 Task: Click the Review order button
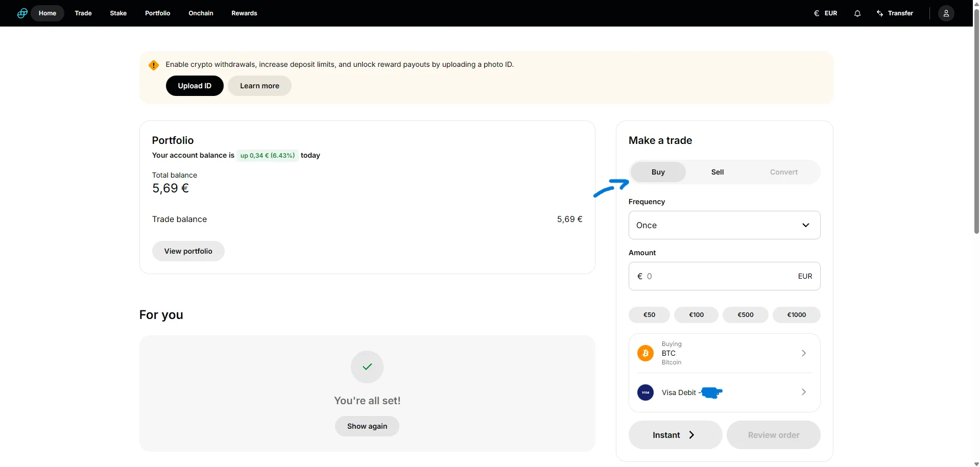point(773,434)
